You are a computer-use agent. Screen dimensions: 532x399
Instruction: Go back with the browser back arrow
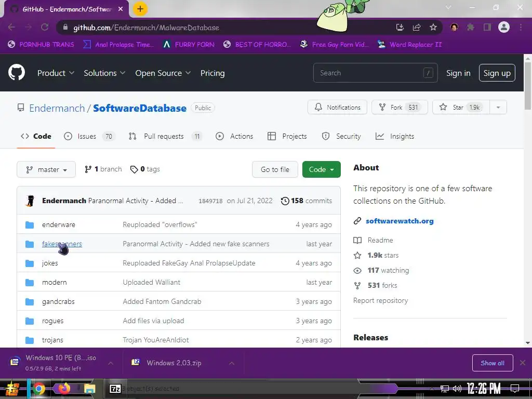11,27
